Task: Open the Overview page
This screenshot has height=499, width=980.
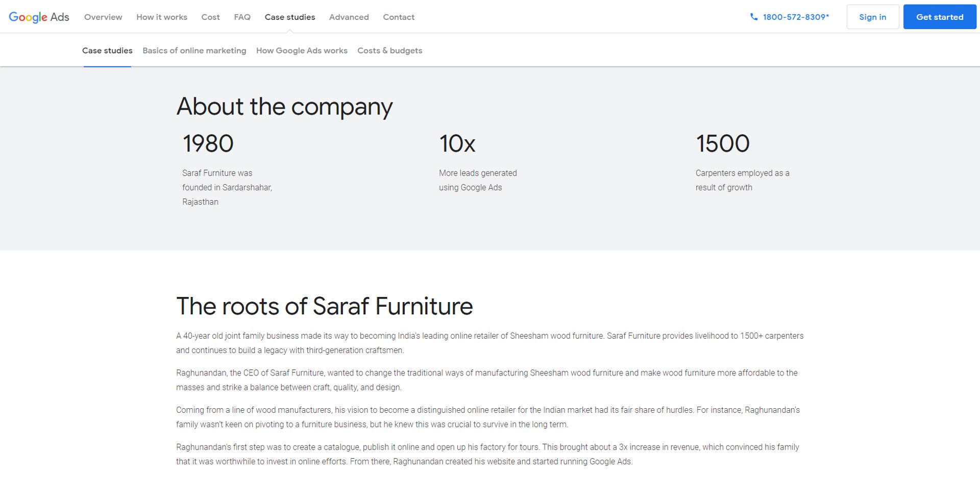Action: [x=103, y=17]
